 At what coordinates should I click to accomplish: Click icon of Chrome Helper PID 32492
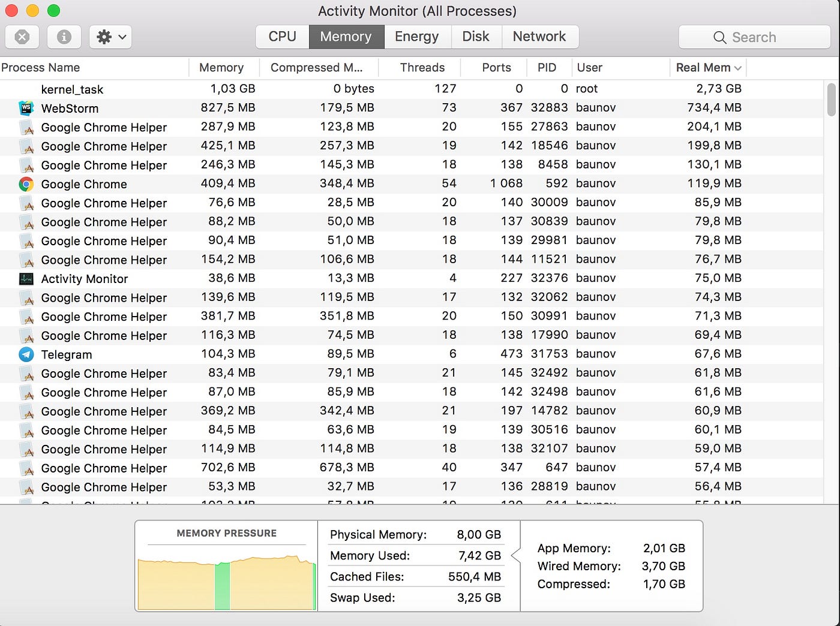click(x=26, y=374)
